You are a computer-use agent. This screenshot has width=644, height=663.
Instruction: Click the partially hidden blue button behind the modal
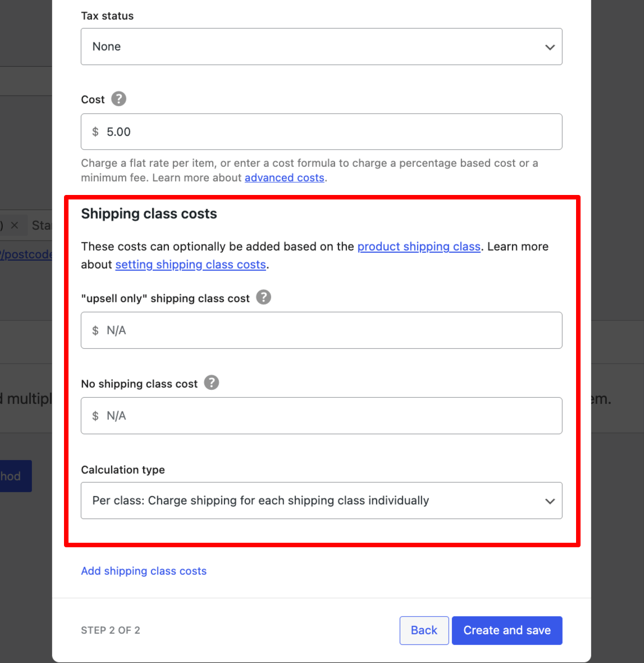[16, 476]
